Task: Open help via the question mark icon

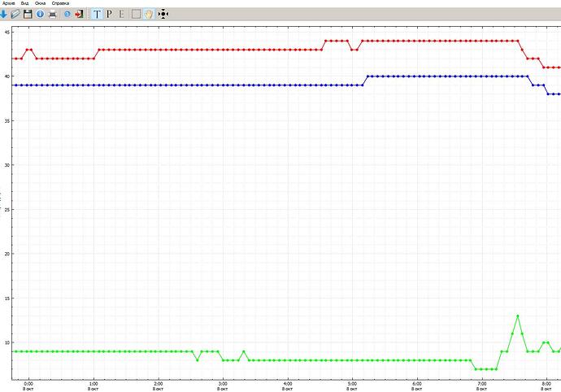Action: click(x=67, y=15)
